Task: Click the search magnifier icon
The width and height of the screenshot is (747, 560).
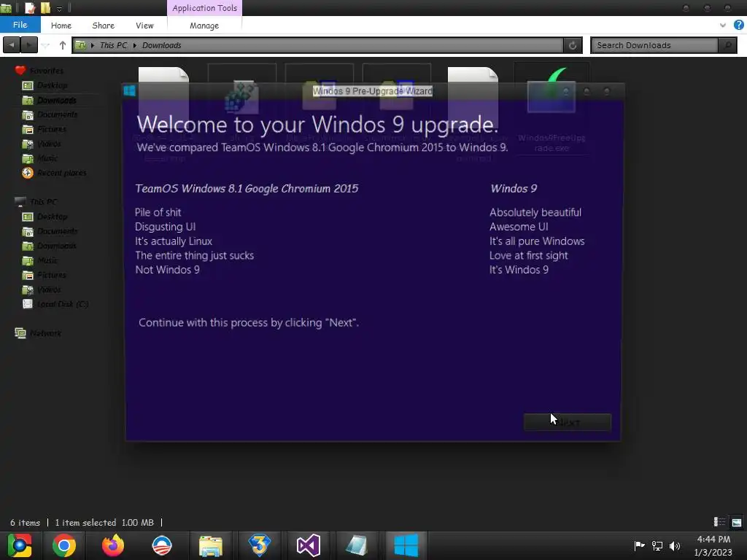Action: [x=727, y=45]
